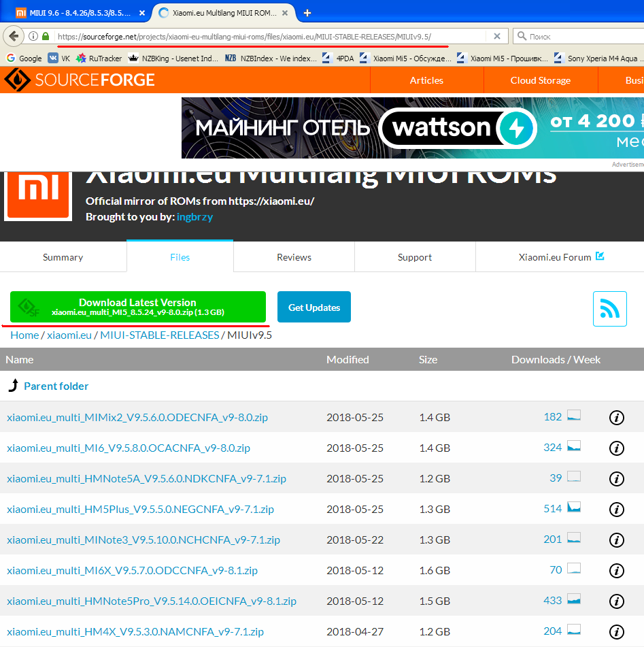Show download stats chart for MI6 file
This screenshot has height=647, width=644.
point(574,446)
